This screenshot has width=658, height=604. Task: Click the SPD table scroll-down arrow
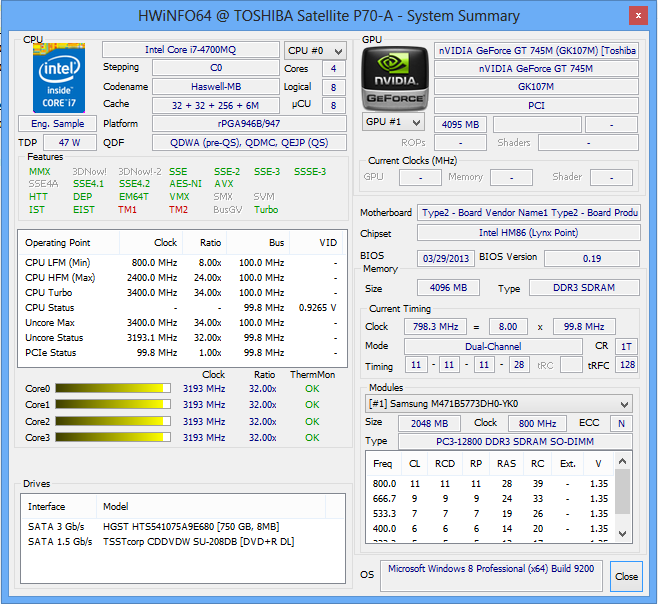click(623, 534)
